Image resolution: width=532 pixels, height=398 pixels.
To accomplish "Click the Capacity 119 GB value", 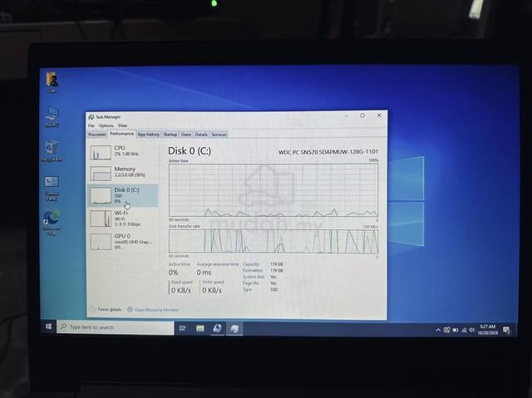I will tap(277, 263).
